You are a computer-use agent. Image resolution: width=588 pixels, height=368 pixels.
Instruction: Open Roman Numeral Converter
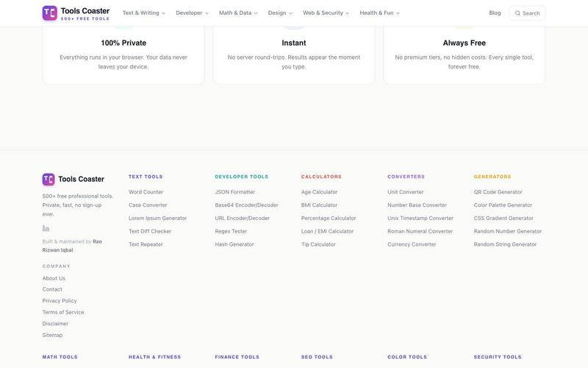[420, 231]
